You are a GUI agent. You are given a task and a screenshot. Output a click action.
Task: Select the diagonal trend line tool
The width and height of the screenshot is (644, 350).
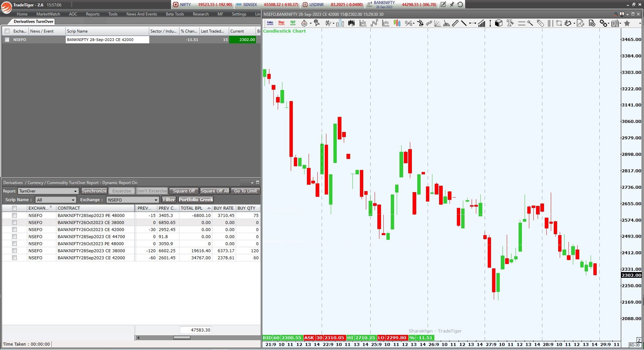pyautogui.click(x=464, y=23)
